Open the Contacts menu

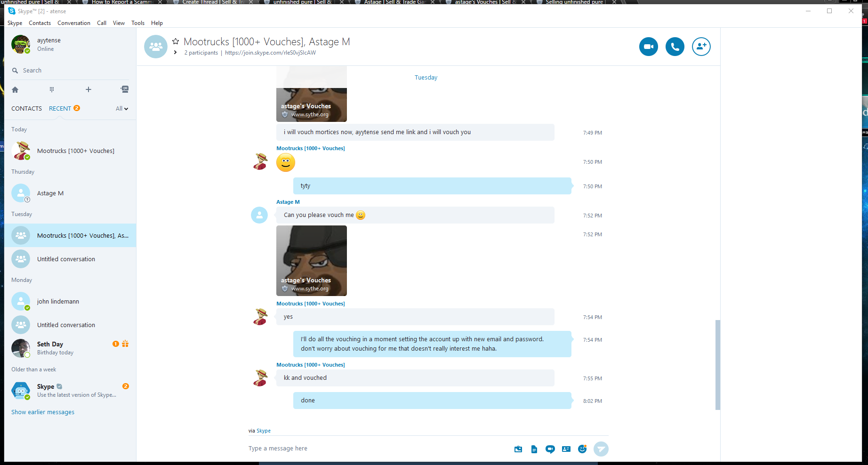40,23
